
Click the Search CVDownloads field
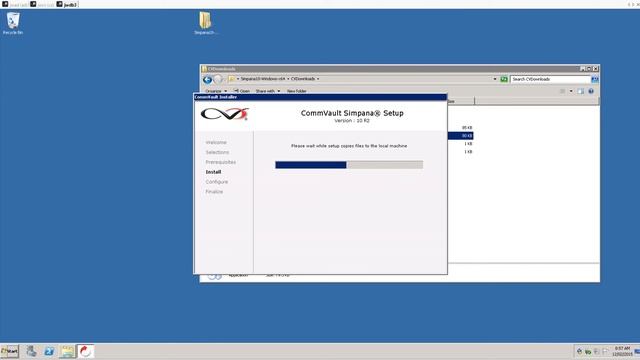point(550,79)
